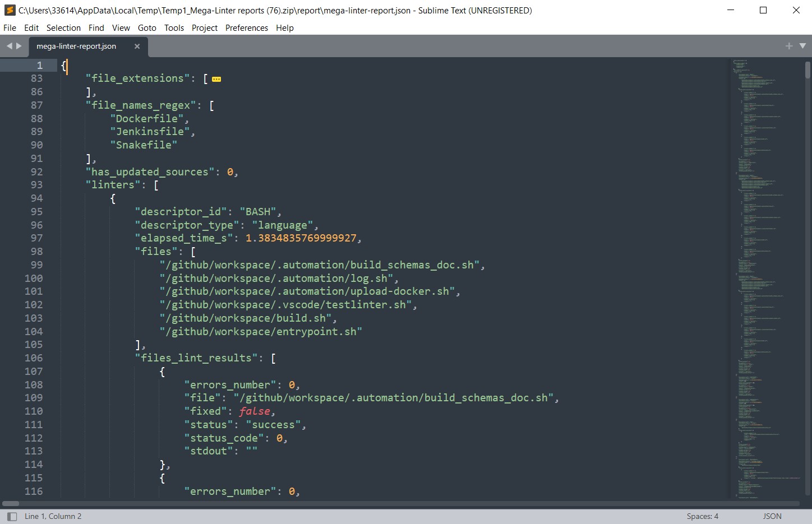The width and height of the screenshot is (812, 524).
Task: Open the File menu
Action: pyautogui.click(x=10, y=27)
